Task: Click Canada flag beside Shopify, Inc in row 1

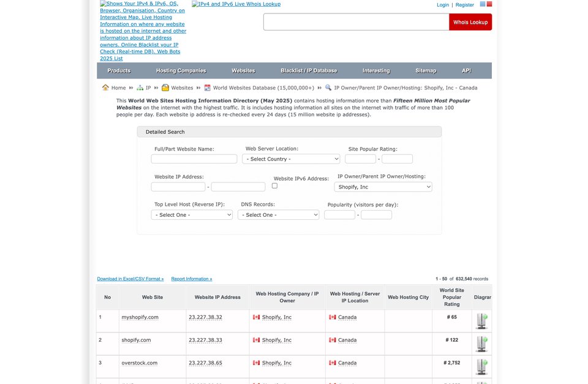Action: [x=257, y=317]
